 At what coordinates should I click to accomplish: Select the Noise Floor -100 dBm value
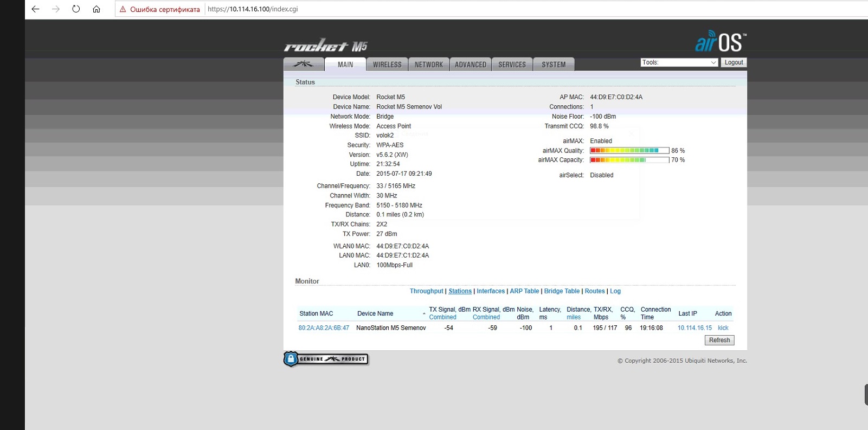tap(603, 117)
